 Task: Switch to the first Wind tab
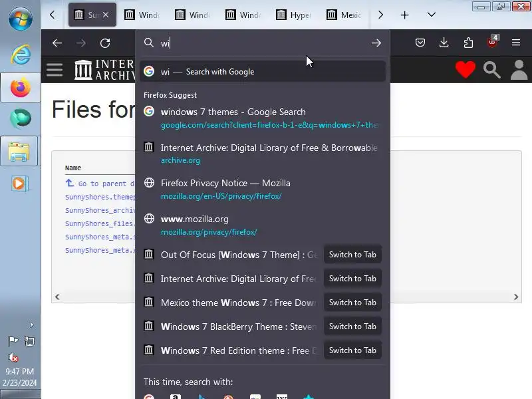[142, 15]
